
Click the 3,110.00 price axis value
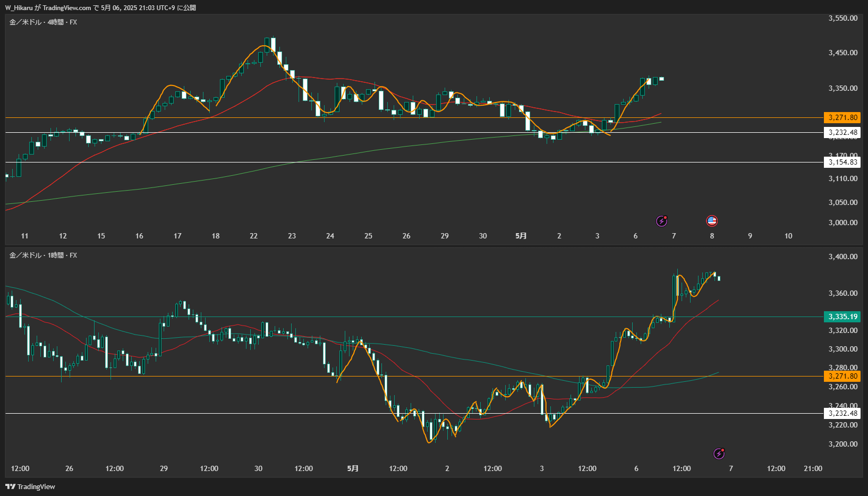[843, 178]
